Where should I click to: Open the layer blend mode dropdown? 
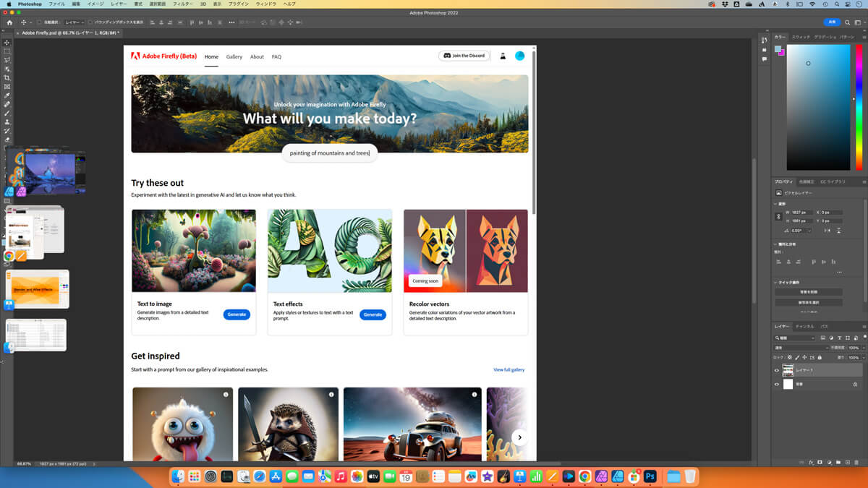tap(801, 348)
